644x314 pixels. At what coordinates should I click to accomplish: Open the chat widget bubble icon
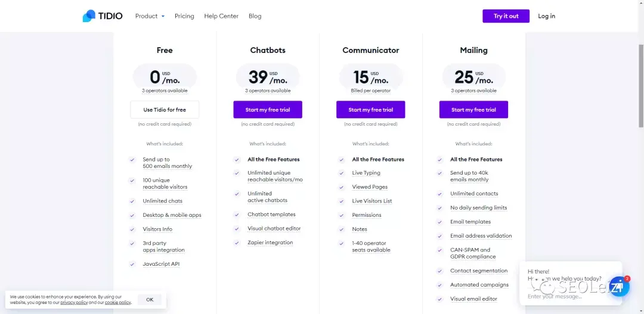(619, 287)
